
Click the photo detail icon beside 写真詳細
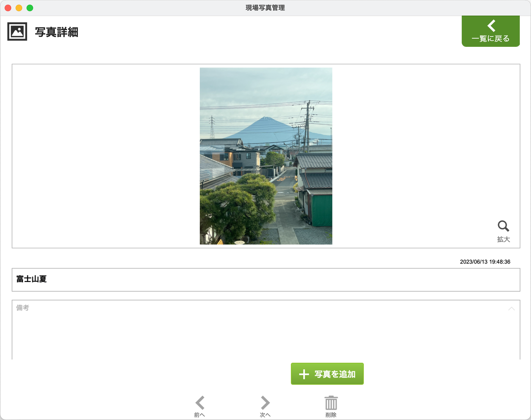[17, 31]
